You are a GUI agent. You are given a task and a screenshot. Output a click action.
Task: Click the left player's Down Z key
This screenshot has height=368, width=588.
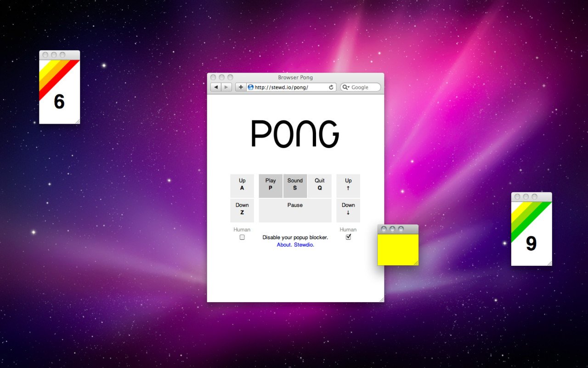tap(242, 211)
